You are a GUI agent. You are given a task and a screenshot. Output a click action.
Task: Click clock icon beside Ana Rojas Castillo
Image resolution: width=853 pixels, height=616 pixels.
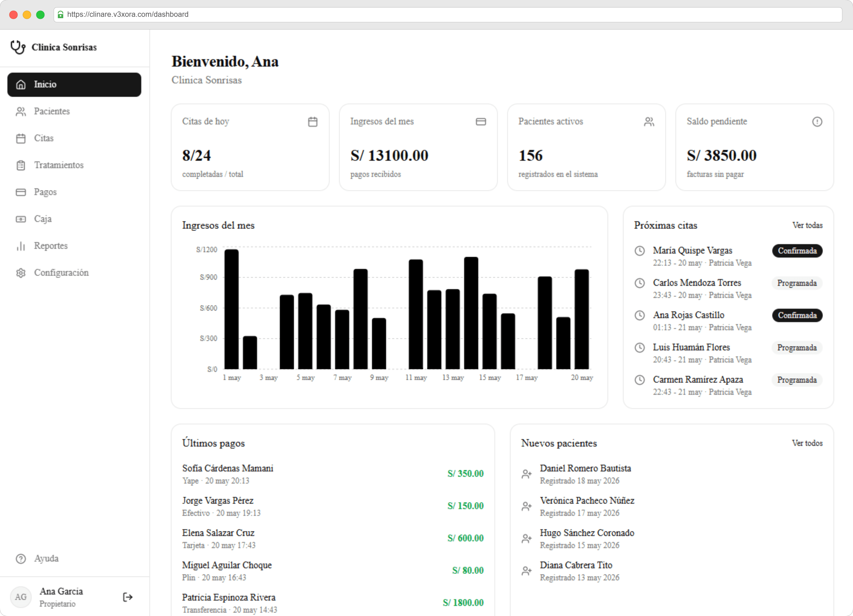(640, 315)
